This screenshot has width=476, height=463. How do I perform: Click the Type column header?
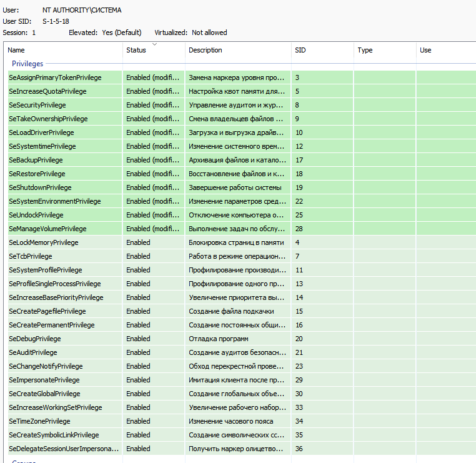384,50
